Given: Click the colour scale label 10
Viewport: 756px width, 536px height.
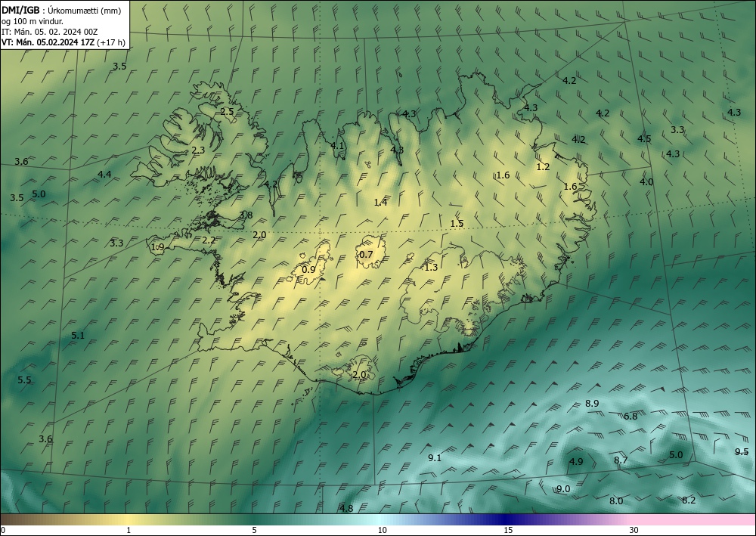Looking at the screenshot, I should click(383, 530).
